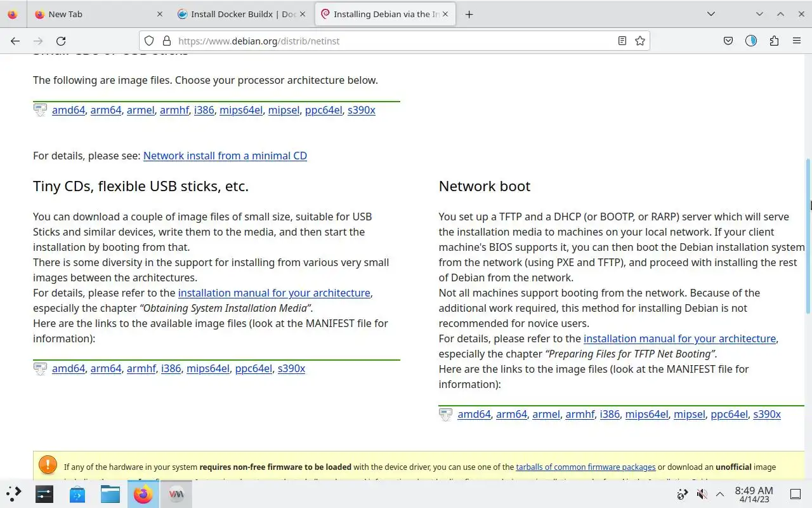
Task: Bookmark this page with the star
Action: (x=640, y=41)
